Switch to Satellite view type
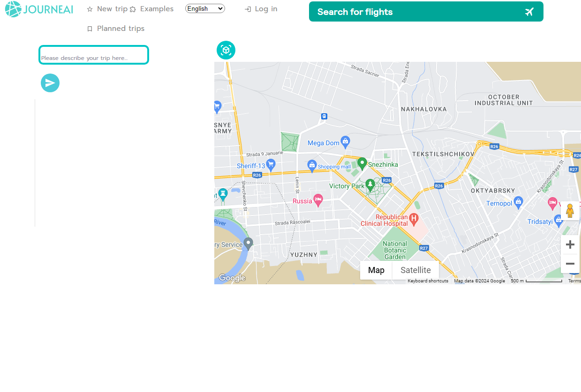Image resolution: width=581 pixels, height=392 pixels. (x=415, y=270)
